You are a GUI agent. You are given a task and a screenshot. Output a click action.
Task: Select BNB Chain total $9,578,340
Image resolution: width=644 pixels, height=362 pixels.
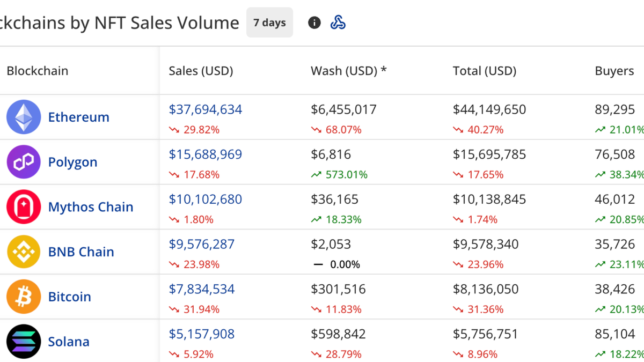coord(486,245)
